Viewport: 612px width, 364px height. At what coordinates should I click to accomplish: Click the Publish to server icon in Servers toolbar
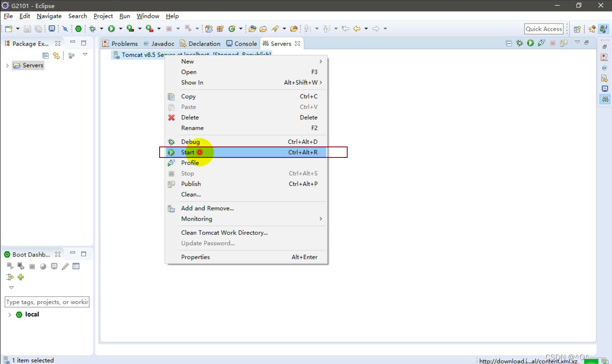564,43
